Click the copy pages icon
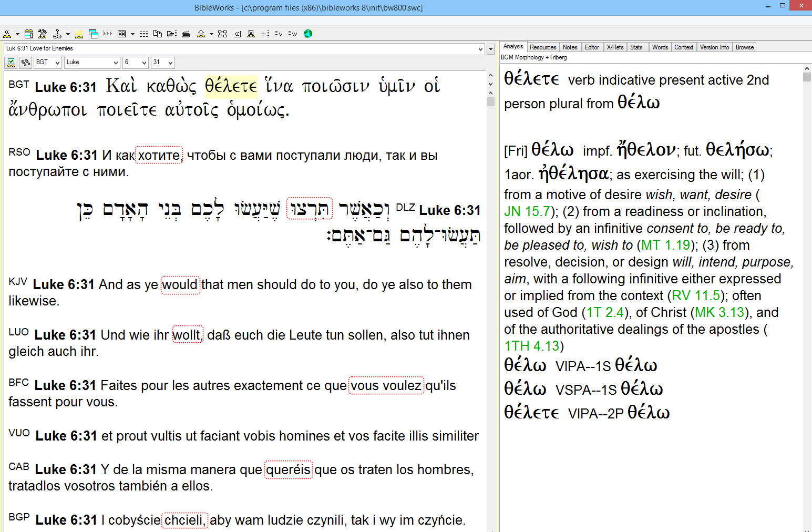812x532 pixels. coord(158,34)
